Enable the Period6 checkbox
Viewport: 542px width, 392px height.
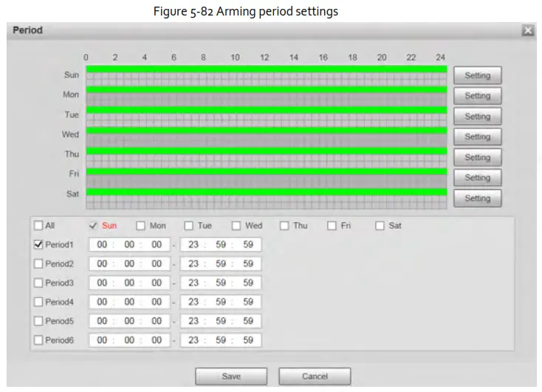[x=38, y=340]
